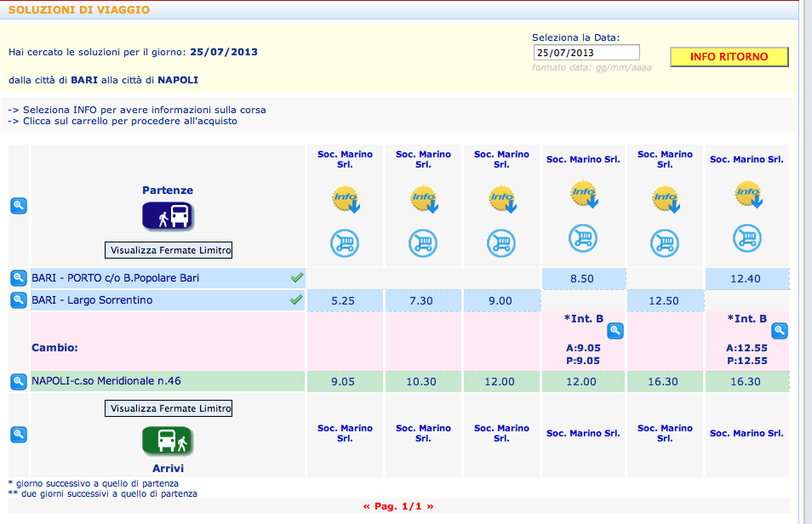Viewport: 812px width, 524px height.
Task: Click the cart icon for the 8.50 trip
Action: (583, 238)
